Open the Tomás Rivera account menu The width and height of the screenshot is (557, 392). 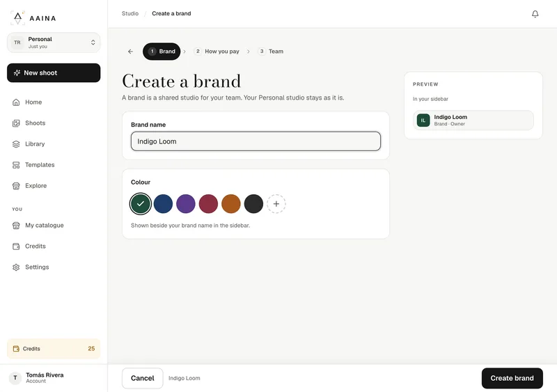pyautogui.click(x=54, y=378)
